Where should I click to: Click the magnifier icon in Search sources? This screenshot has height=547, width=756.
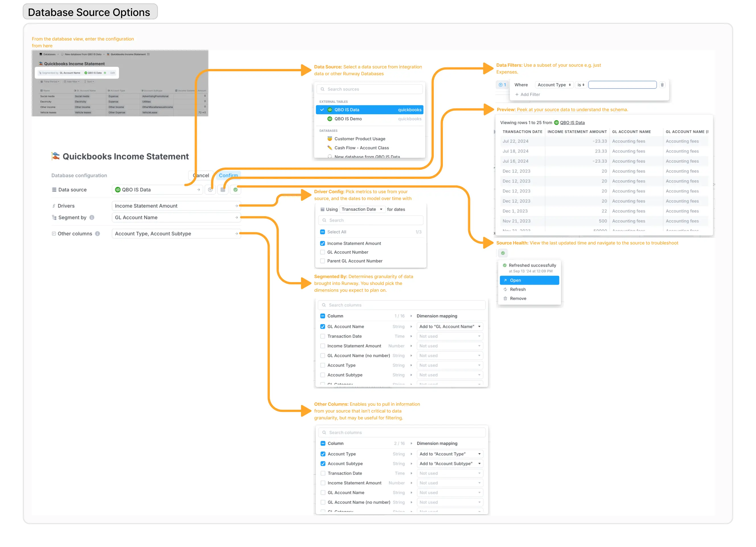[x=322, y=89]
